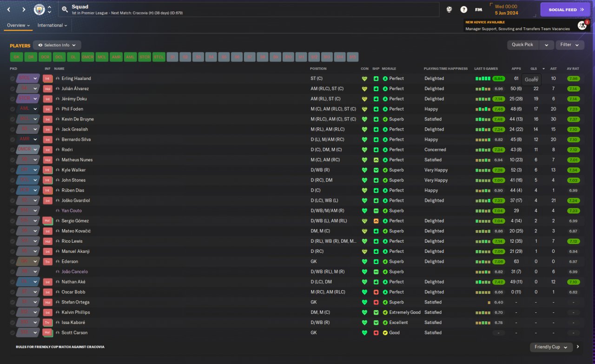Click condition heart icon for Rodri

[364, 150]
